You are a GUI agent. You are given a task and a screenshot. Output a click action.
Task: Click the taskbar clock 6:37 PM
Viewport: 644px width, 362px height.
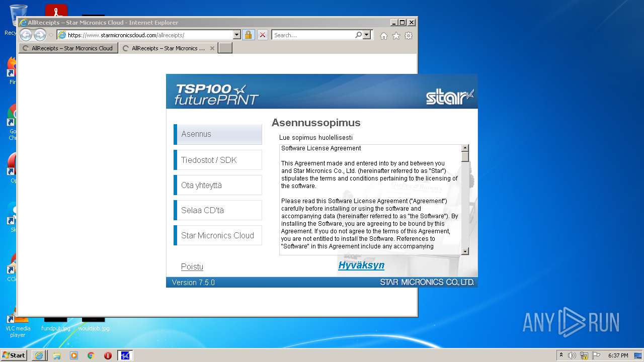pos(618,355)
